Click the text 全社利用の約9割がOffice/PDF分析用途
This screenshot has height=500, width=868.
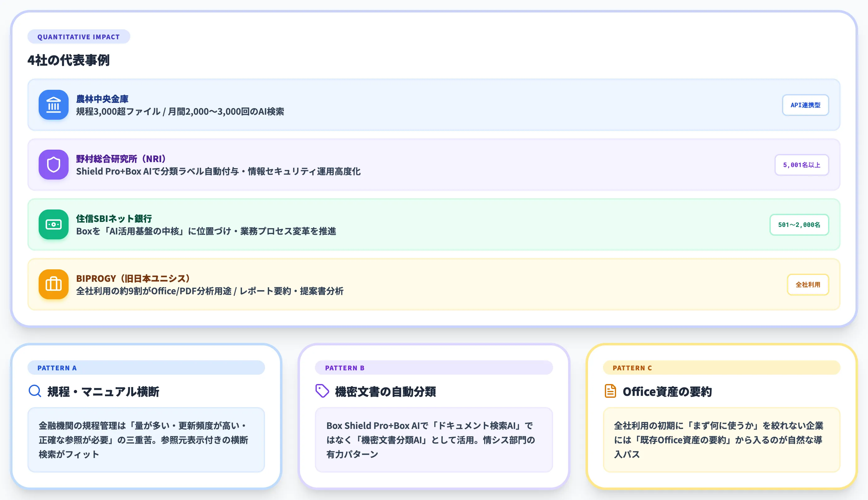[x=154, y=291]
